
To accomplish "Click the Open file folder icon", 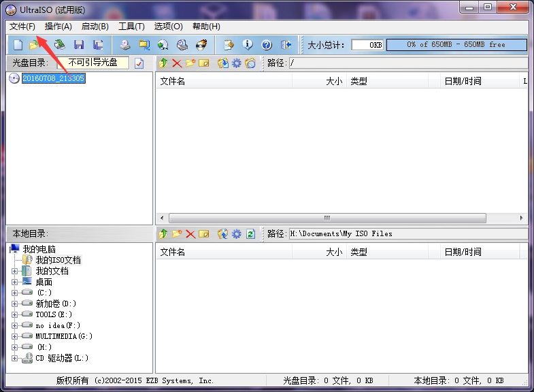I will (x=34, y=45).
